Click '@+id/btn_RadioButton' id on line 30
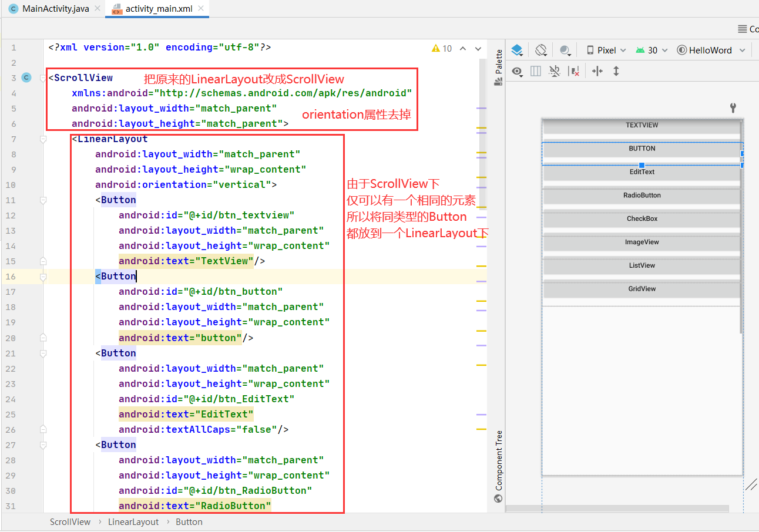This screenshot has width=759, height=532. [x=250, y=490]
